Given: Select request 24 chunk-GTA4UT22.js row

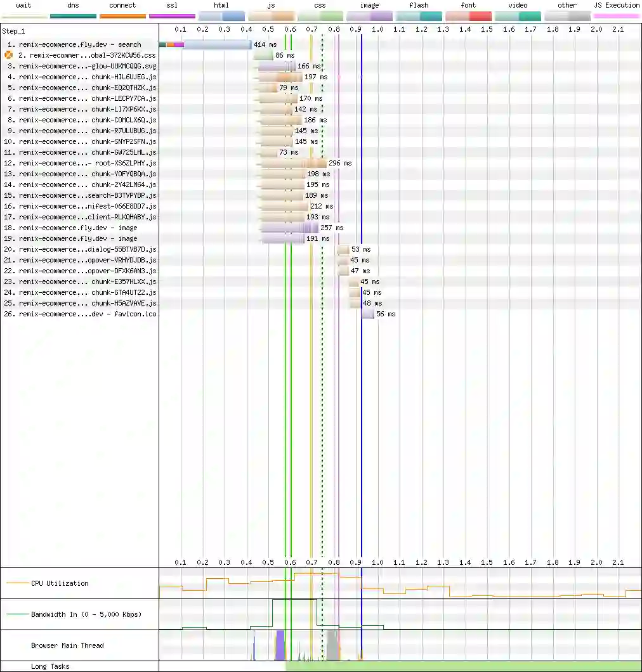Looking at the screenshot, I should pyautogui.click(x=80, y=292).
